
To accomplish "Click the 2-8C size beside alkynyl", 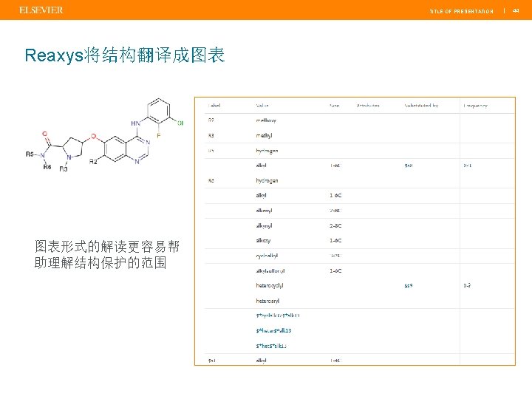I will point(335,225).
